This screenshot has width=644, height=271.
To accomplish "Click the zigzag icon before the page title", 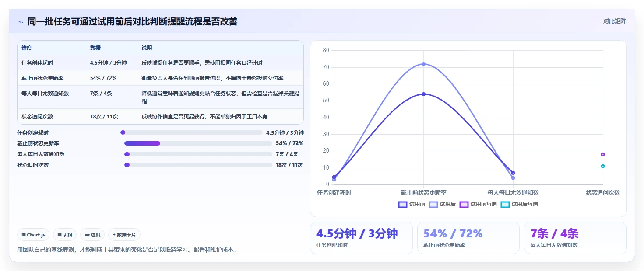I will (x=21, y=22).
